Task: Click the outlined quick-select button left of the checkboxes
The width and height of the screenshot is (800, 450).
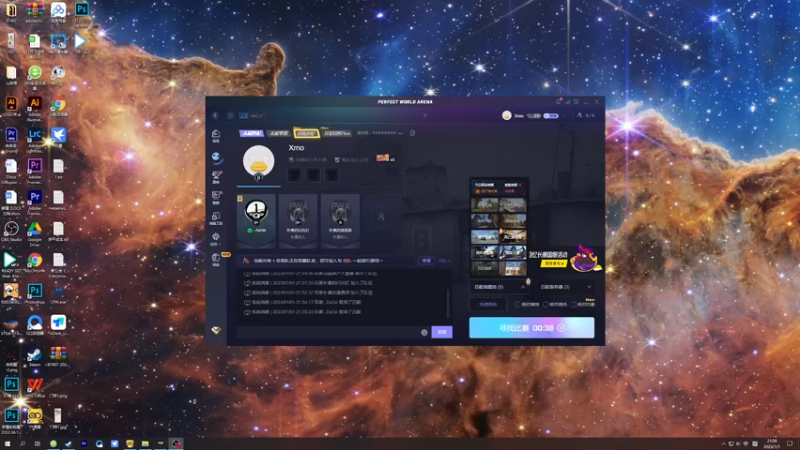Action: point(488,305)
